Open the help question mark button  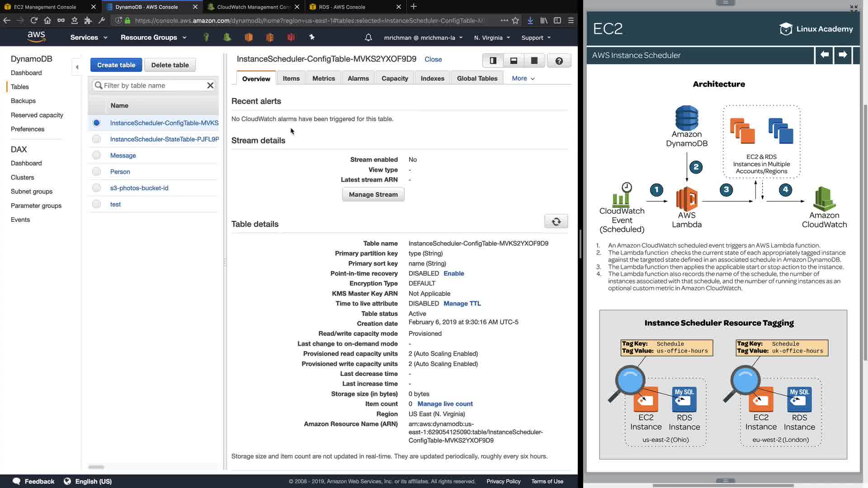(x=559, y=61)
